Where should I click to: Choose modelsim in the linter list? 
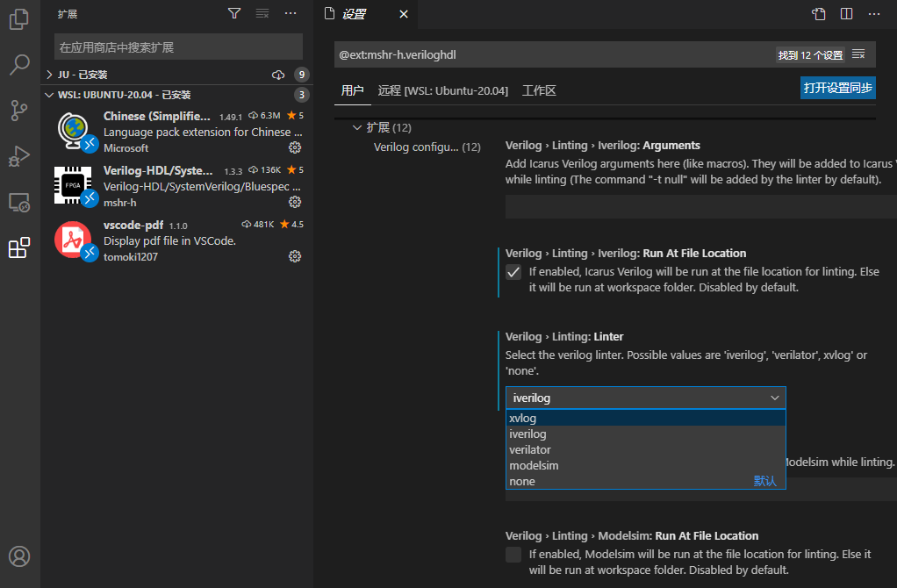point(645,466)
